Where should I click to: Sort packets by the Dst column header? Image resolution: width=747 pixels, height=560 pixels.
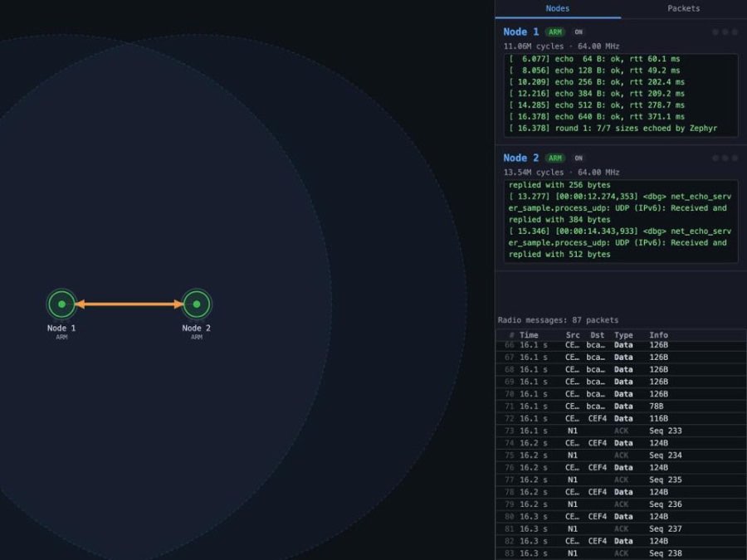coord(597,335)
